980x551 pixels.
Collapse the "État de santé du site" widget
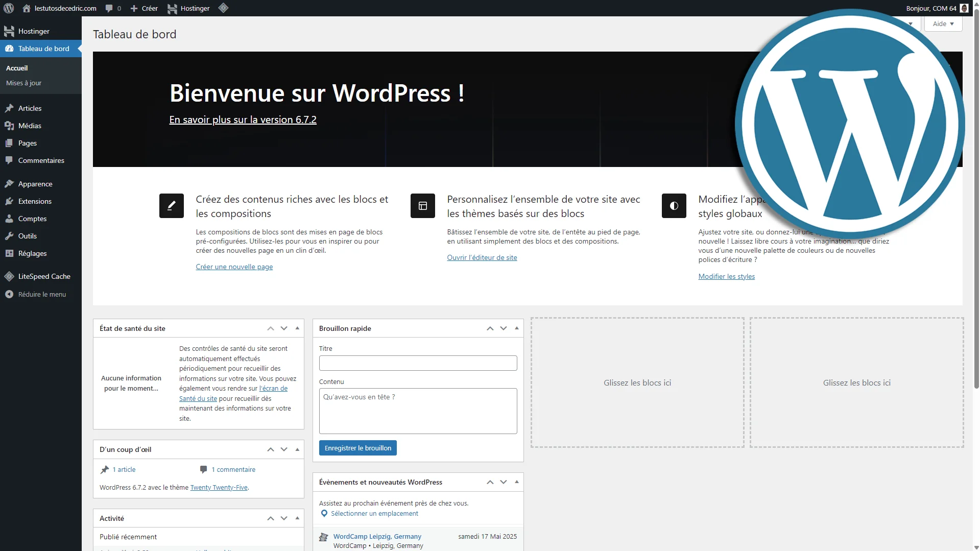click(x=297, y=328)
